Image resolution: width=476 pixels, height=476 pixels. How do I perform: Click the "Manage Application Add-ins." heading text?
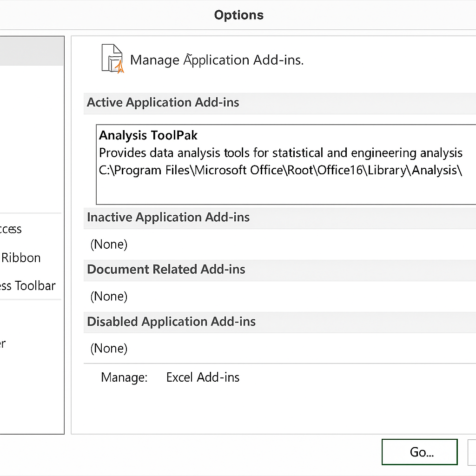pos(217,60)
